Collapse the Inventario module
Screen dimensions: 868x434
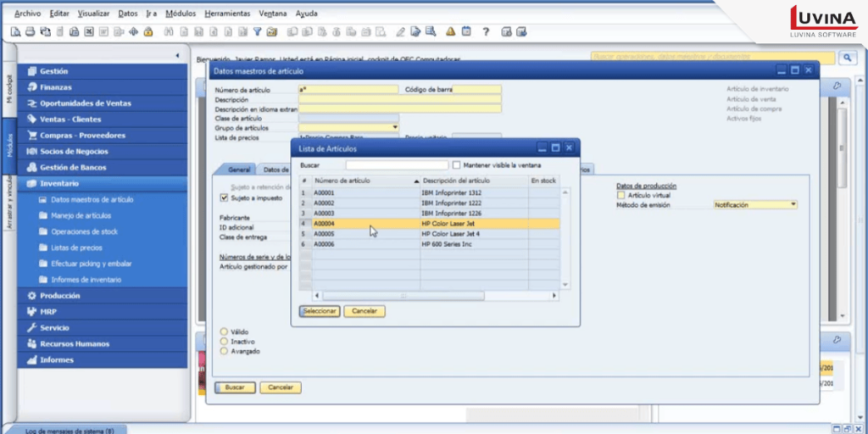103,183
